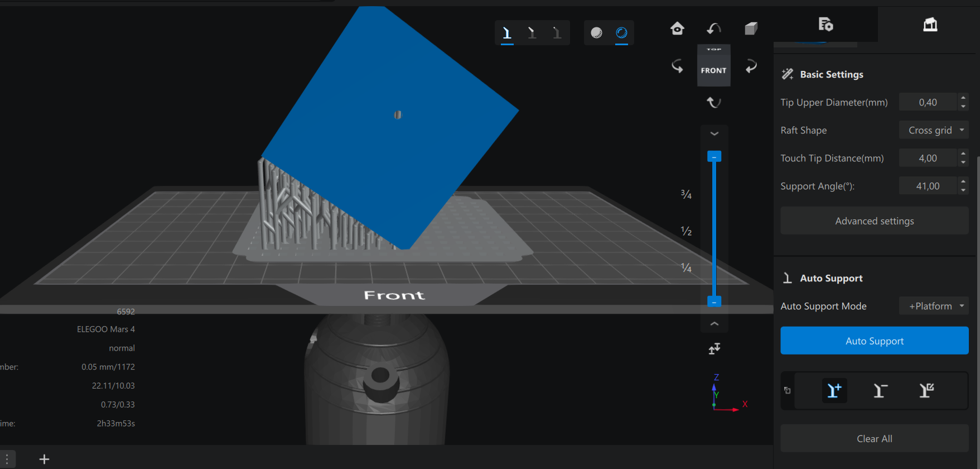Viewport: 980px width, 469px height.
Task: Toggle the blue outlined sphere display mode
Action: pos(621,33)
